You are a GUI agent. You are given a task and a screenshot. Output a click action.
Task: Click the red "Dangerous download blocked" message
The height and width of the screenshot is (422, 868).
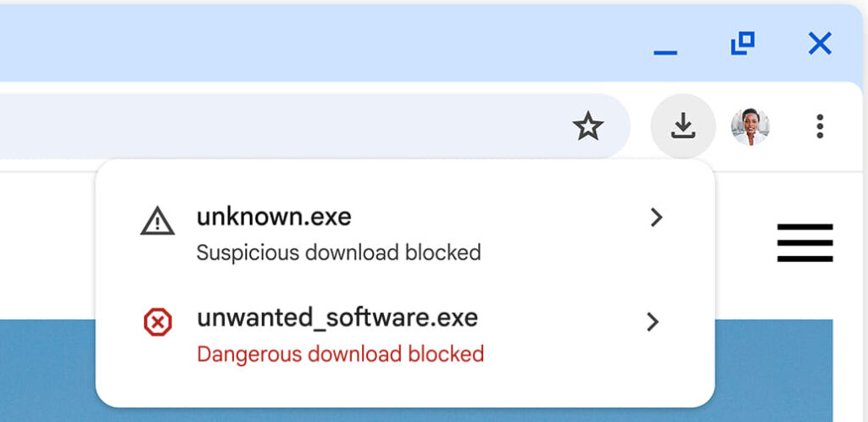pyautogui.click(x=341, y=354)
